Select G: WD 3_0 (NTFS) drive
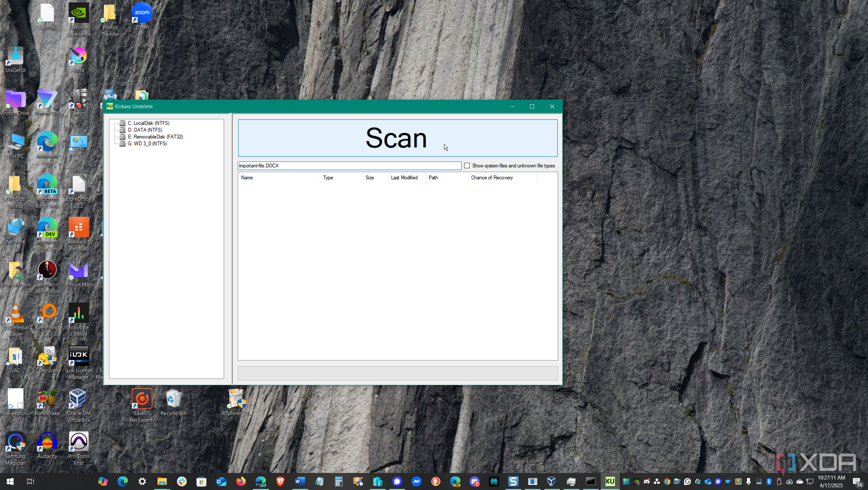This screenshot has width=868, height=490. pyautogui.click(x=147, y=144)
